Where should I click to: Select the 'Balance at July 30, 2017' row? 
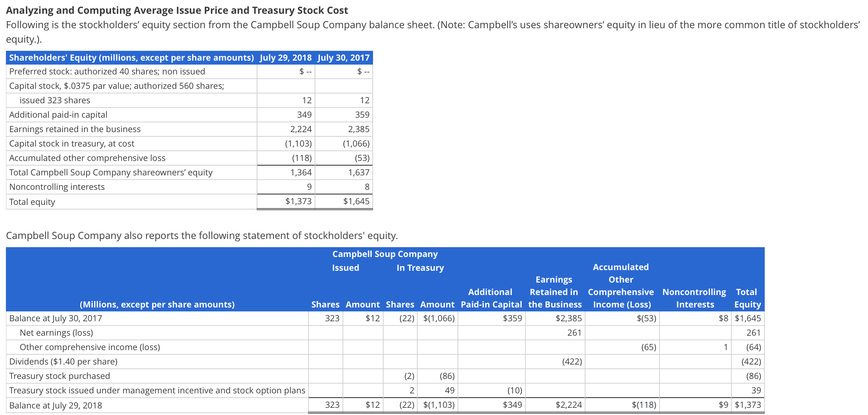pyautogui.click(x=56, y=318)
